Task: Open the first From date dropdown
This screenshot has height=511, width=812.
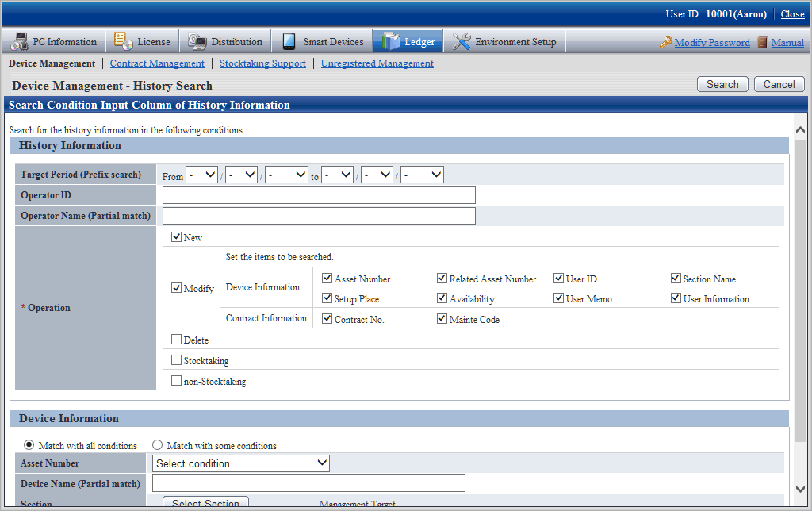Action: [201, 175]
